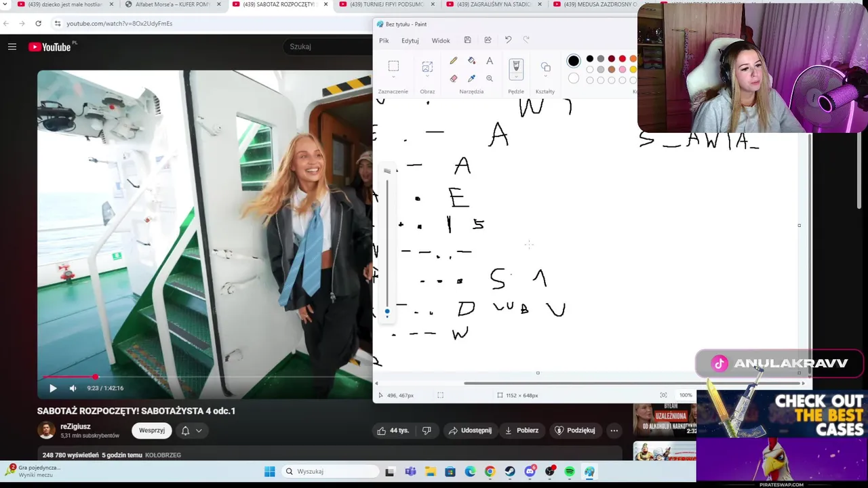Open the Windows Start menu
868x488 pixels.
click(x=269, y=472)
